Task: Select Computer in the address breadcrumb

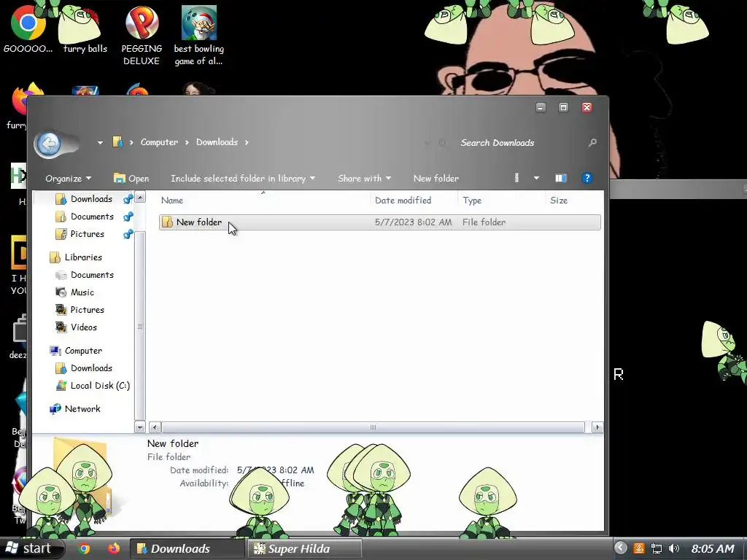Action: (x=159, y=142)
